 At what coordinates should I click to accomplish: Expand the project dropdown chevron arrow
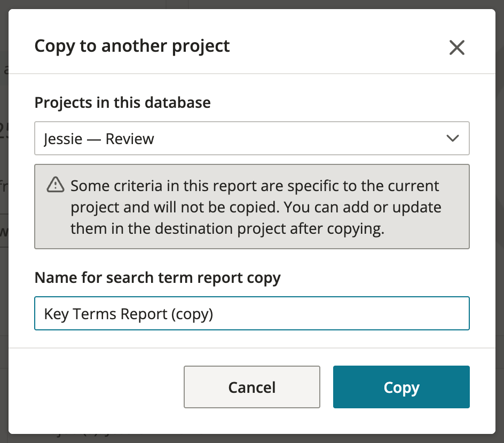click(452, 139)
